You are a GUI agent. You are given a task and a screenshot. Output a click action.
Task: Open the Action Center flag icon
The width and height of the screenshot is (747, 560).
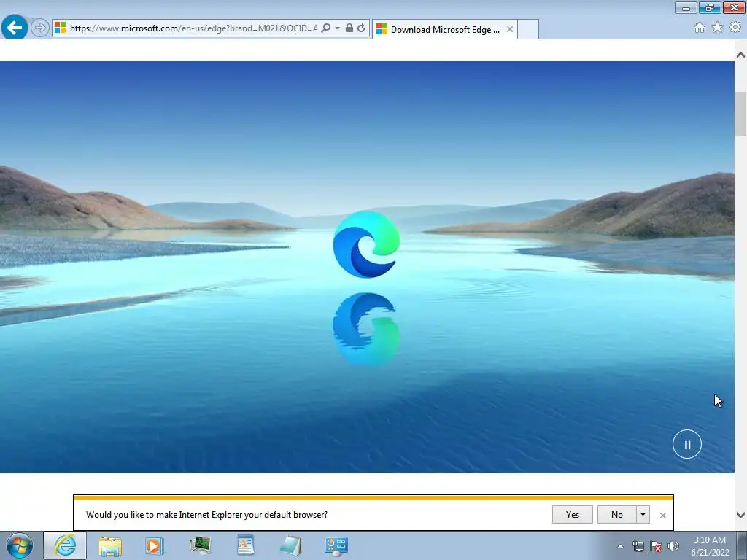tap(656, 546)
